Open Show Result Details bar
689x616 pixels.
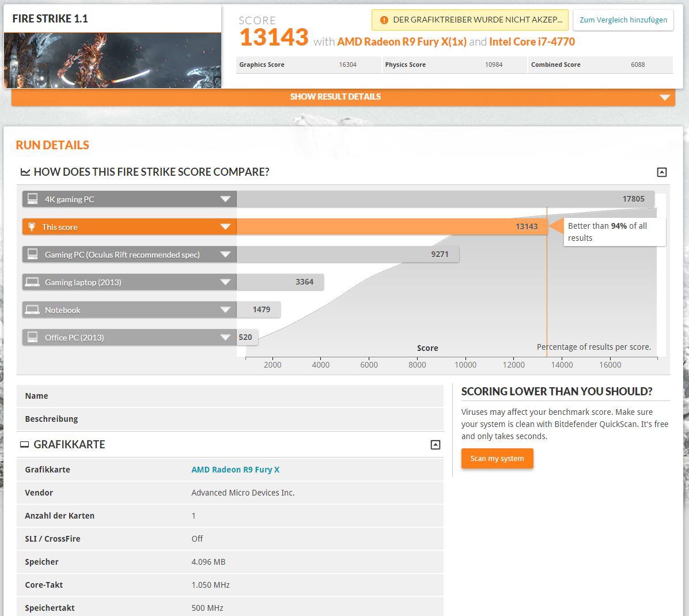pyautogui.click(x=343, y=97)
